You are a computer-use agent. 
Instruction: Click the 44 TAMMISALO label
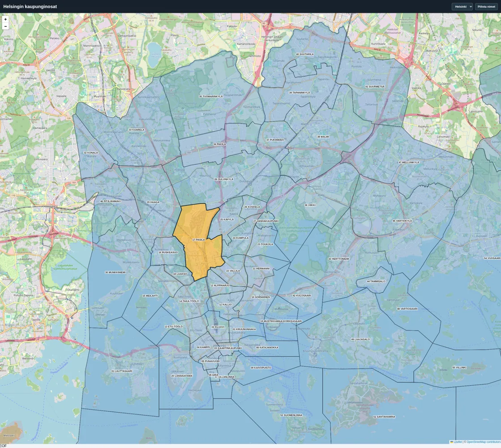click(376, 281)
